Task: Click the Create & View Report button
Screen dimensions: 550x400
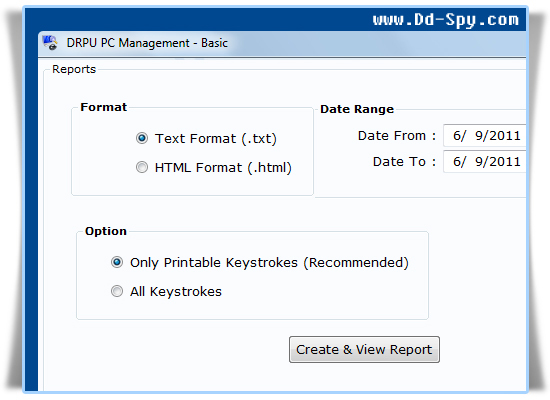Action: (x=364, y=349)
